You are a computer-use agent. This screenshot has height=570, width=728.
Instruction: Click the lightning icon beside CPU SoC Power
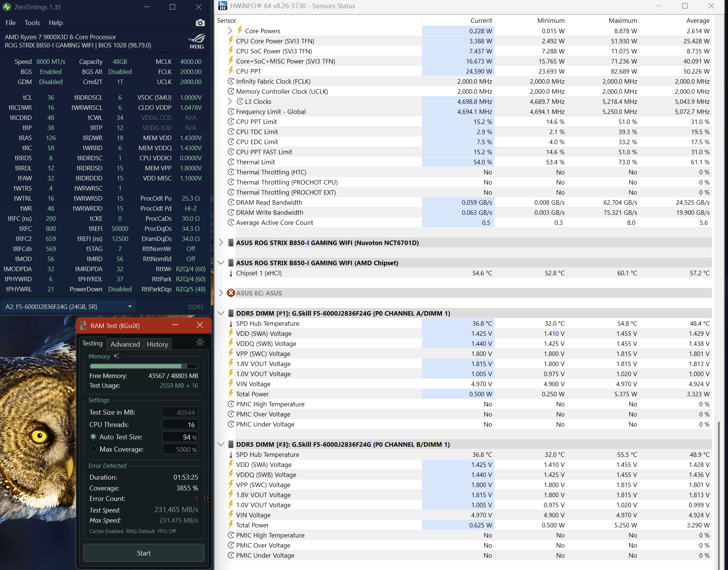click(x=231, y=51)
